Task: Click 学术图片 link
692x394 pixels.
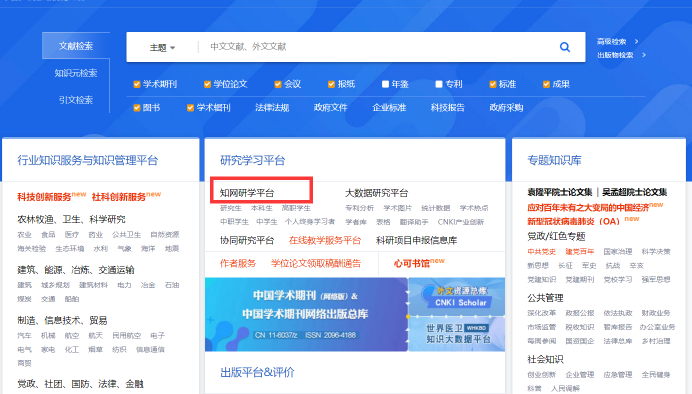Action: point(397,208)
